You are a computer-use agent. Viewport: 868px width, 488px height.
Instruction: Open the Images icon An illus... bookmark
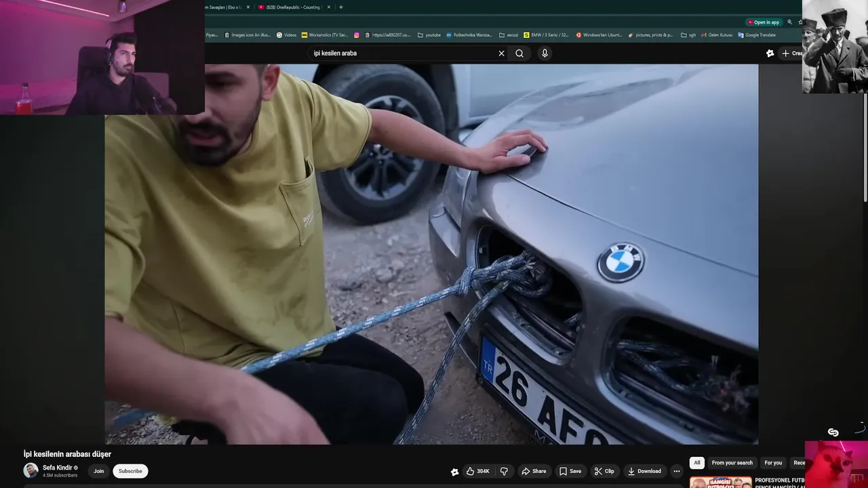click(248, 35)
